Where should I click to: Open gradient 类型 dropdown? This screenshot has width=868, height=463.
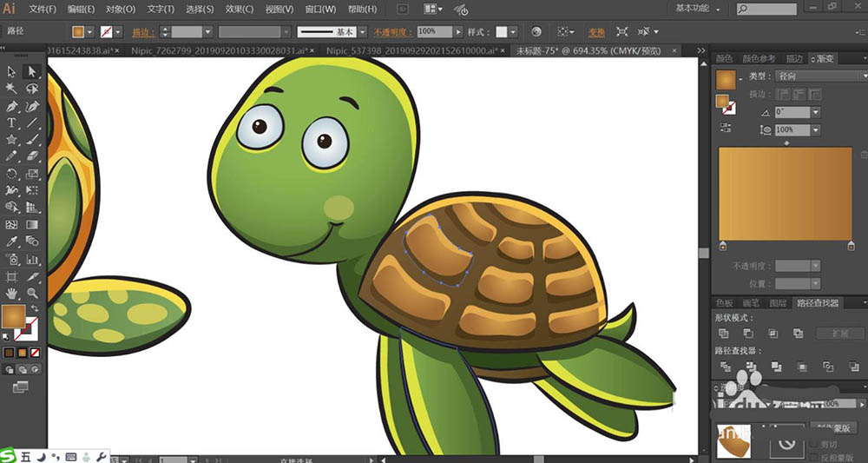tap(820, 76)
